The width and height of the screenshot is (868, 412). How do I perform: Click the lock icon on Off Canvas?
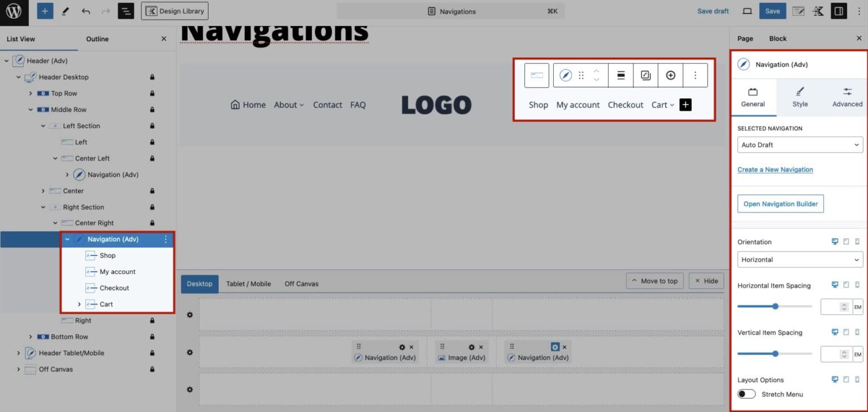click(x=151, y=369)
